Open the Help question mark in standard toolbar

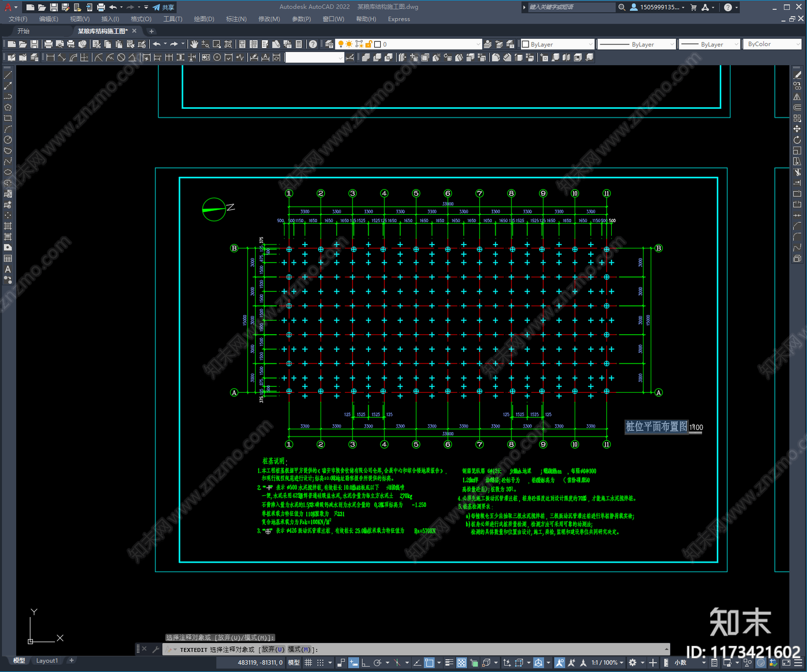[313, 44]
